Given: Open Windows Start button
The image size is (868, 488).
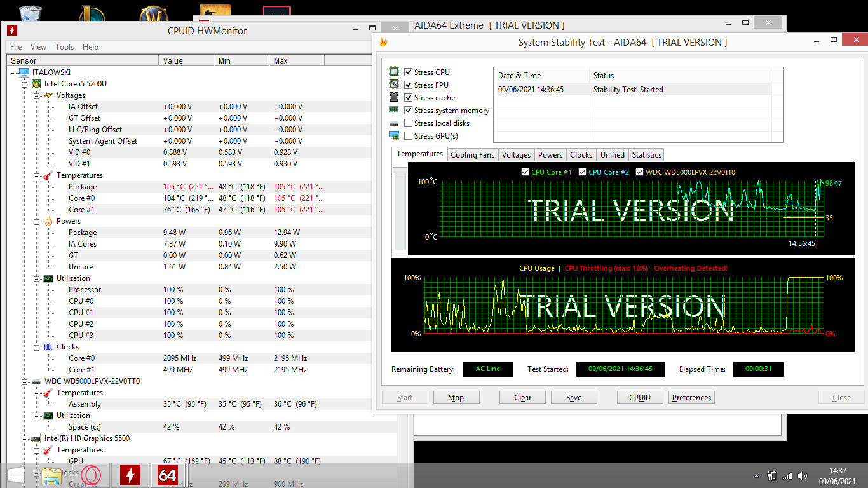Looking at the screenshot, I should point(15,475).
